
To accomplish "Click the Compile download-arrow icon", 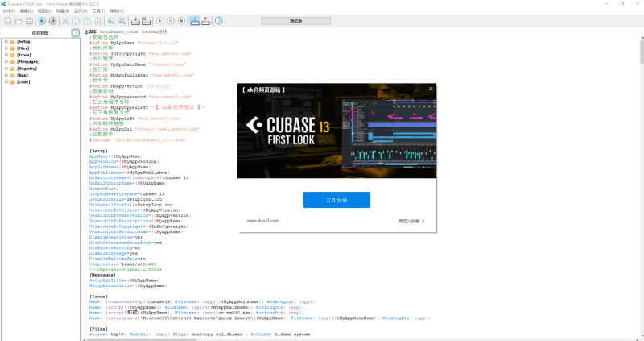I will tap(135, 21).
